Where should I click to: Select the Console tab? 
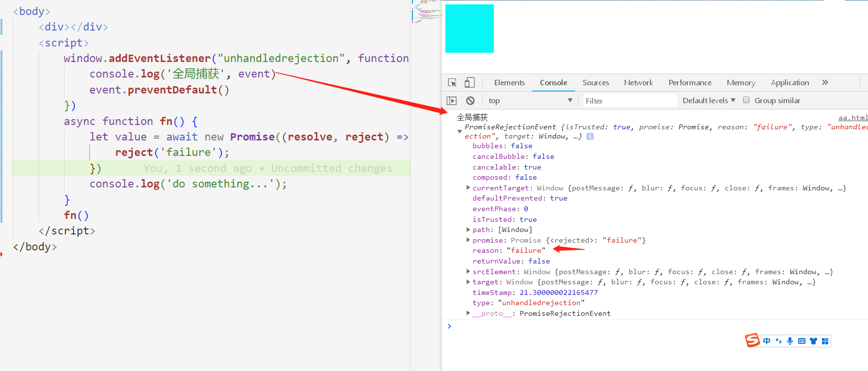(x=553, y=83)
